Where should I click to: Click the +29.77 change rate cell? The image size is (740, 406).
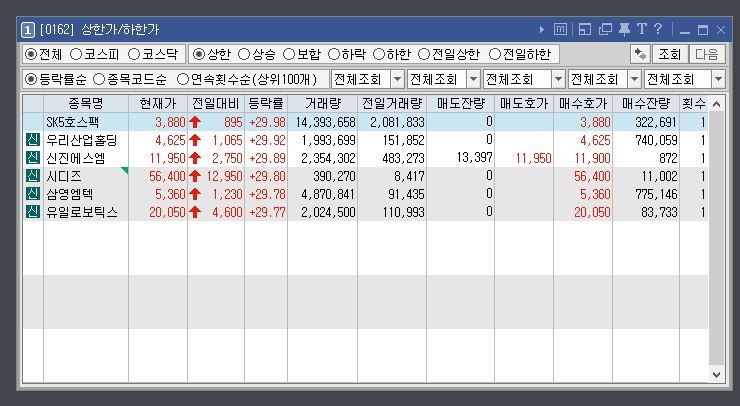click(267, 212)
